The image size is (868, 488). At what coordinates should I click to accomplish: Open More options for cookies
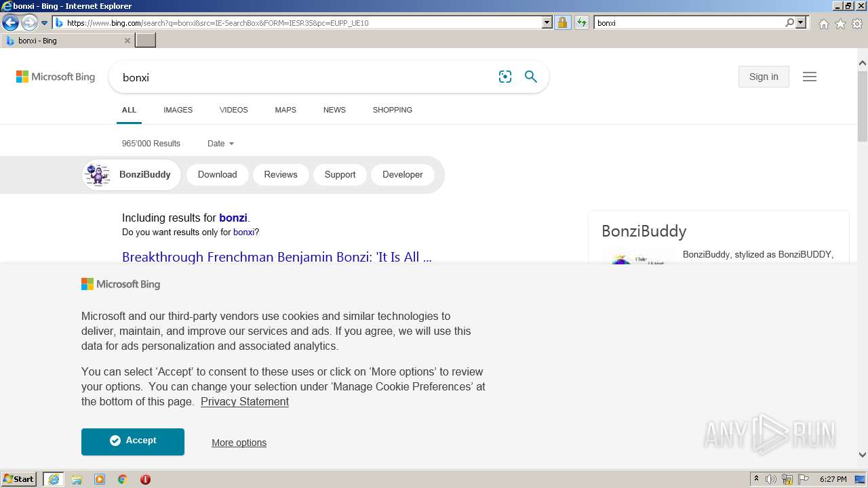point(239,443)
